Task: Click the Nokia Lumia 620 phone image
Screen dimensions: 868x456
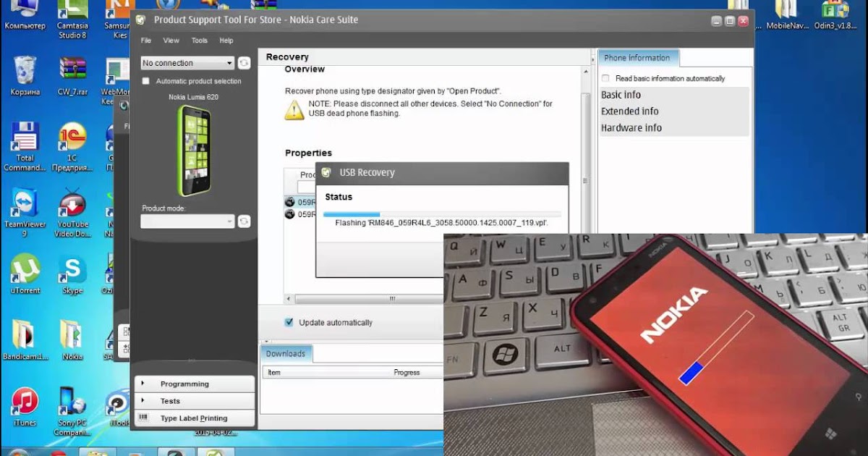Action: (x=194, y=150)
